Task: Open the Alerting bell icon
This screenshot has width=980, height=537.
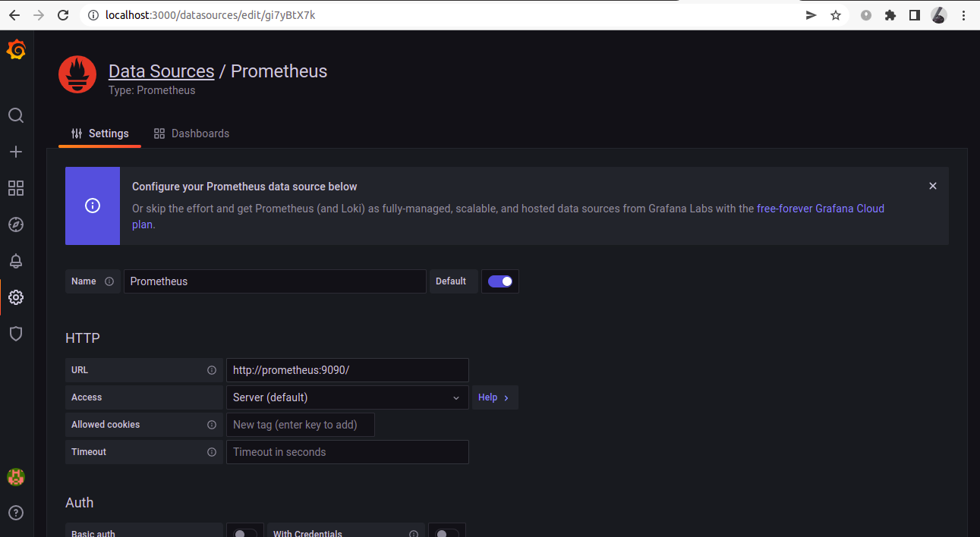Action: tap(16, 261)
